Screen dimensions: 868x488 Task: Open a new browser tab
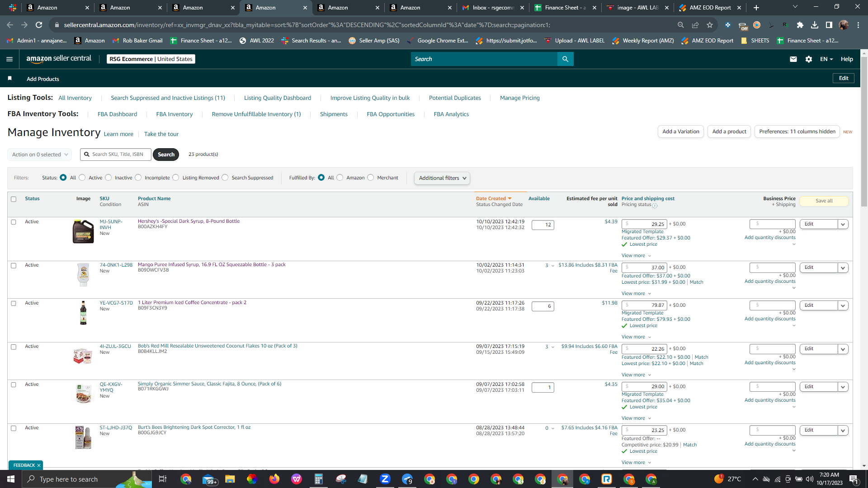click(756, 8)
